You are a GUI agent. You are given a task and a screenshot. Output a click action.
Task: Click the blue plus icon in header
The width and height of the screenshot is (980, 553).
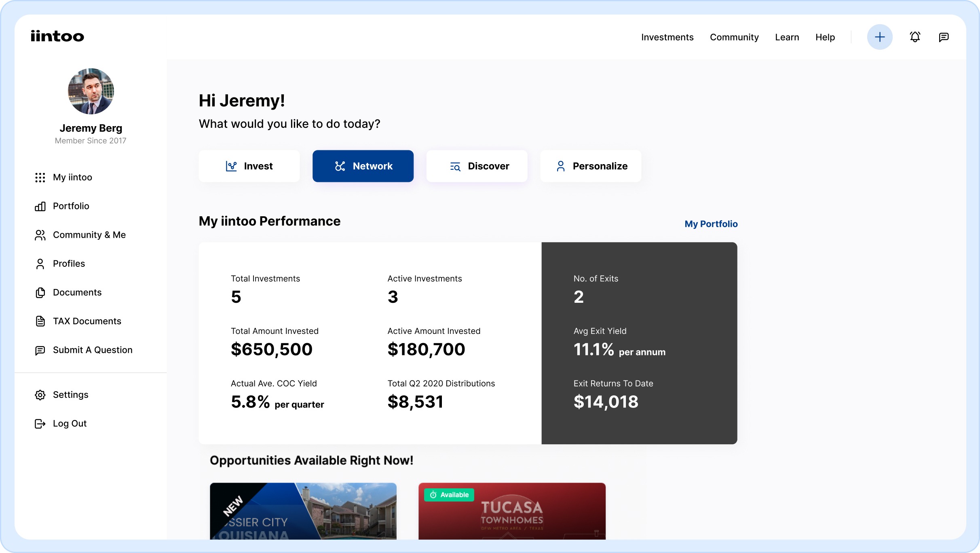coord(879,37)
